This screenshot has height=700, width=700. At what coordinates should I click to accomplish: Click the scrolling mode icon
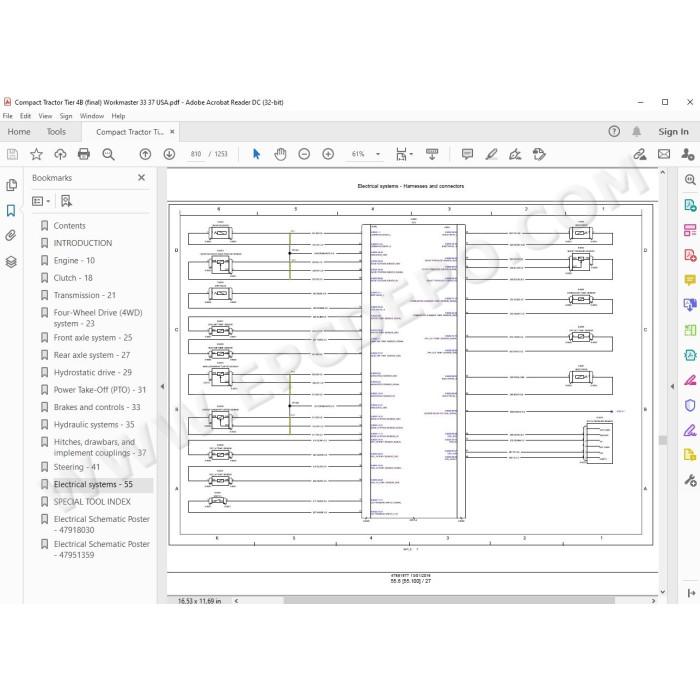pyautogui.click(x=432, y=154)
